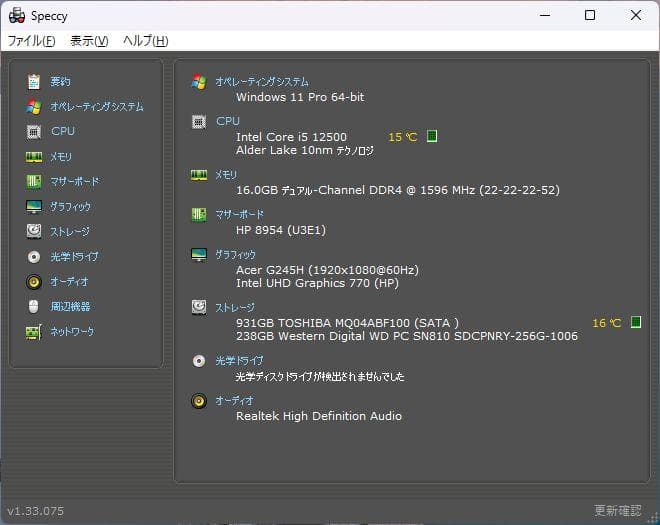Go to the CPU section in sidebar
Image resolution: width=660 pixels, height=525 pixels.
coord(63,131)
